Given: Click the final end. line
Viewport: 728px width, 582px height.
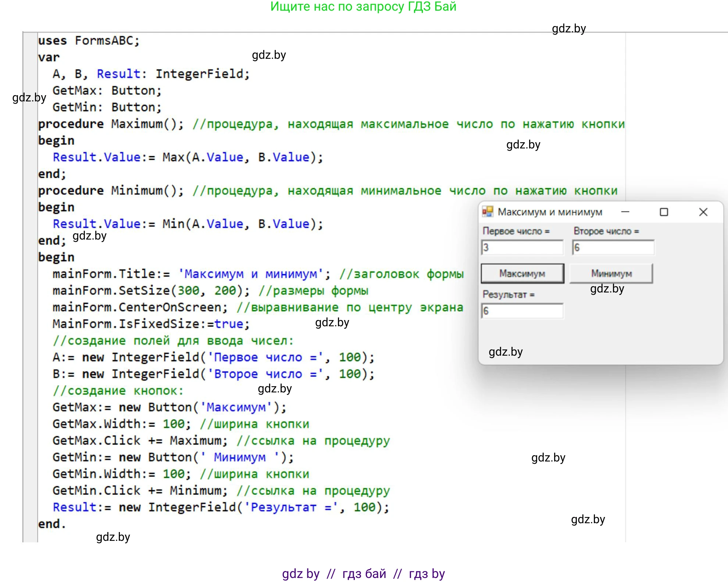Looking at the screenshot, I should coord(52,524).
